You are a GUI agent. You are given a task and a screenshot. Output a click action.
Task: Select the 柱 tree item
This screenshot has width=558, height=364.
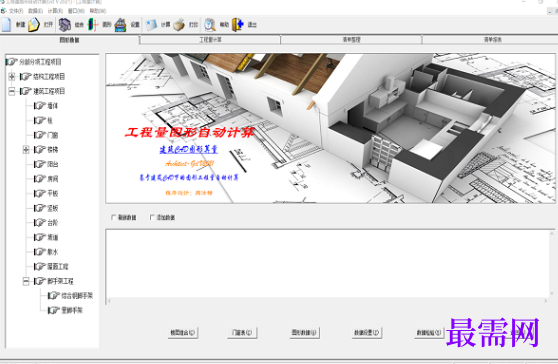pos(50,120)
